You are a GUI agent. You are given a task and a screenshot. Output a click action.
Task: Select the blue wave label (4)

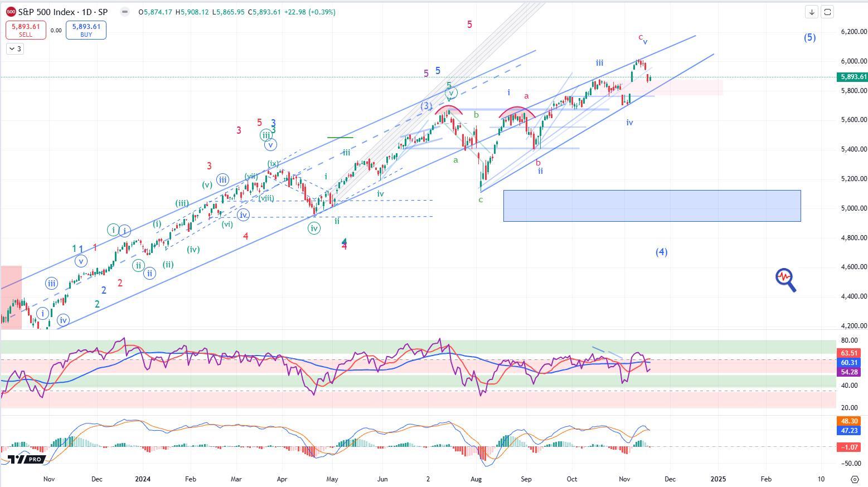[661, 252]
